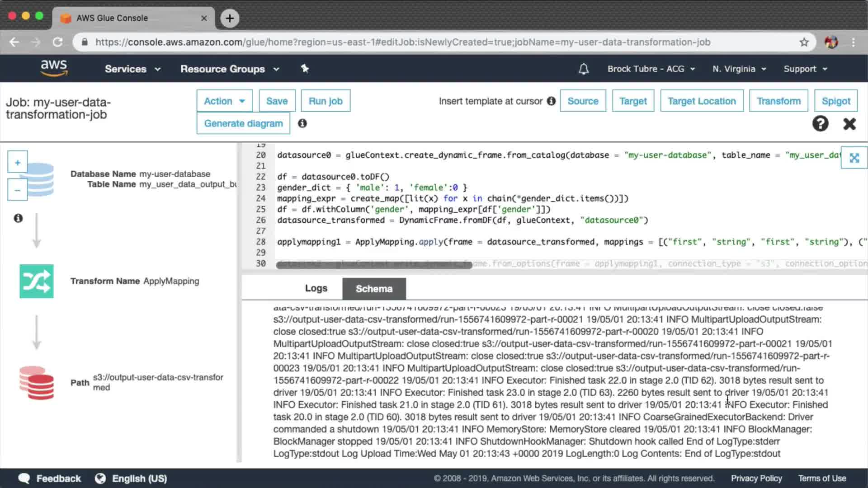
Task: Open the N. Virginia region selector
Action: [x=739, y=69]
